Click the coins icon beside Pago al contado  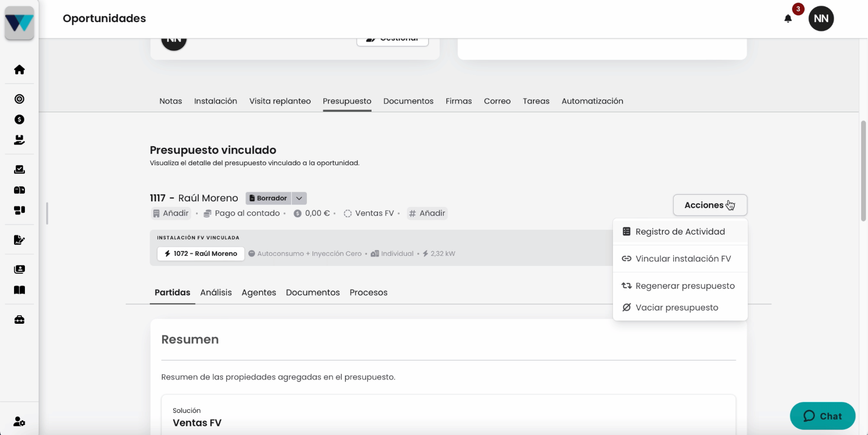[x=208, y=213]
